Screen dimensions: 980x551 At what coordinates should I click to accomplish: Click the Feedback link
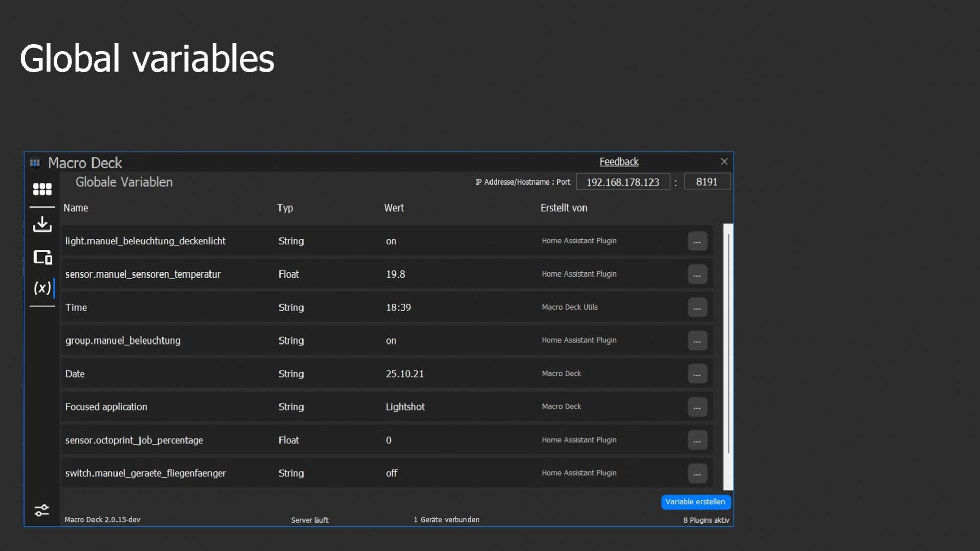point(619,162)
